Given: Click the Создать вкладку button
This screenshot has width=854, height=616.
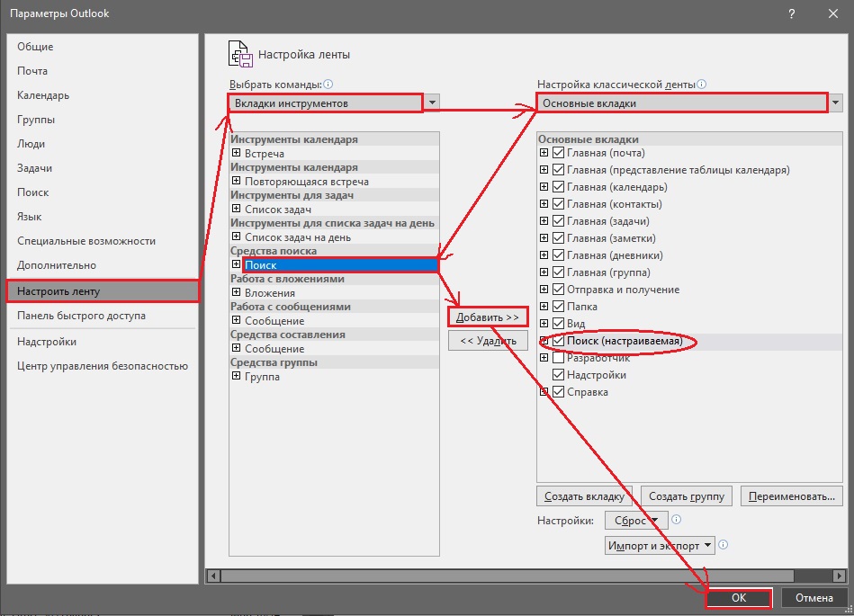Looking at the screenshot, I should [x=584, y=496].
